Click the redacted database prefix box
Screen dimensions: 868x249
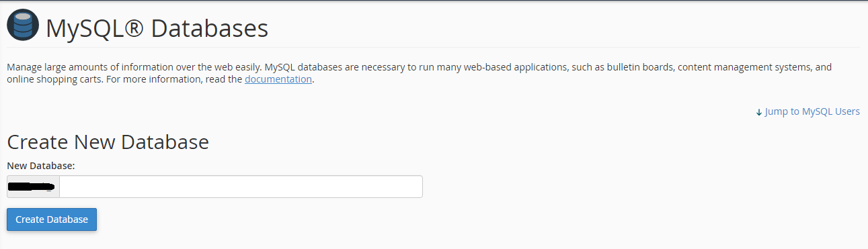point(34,187)
